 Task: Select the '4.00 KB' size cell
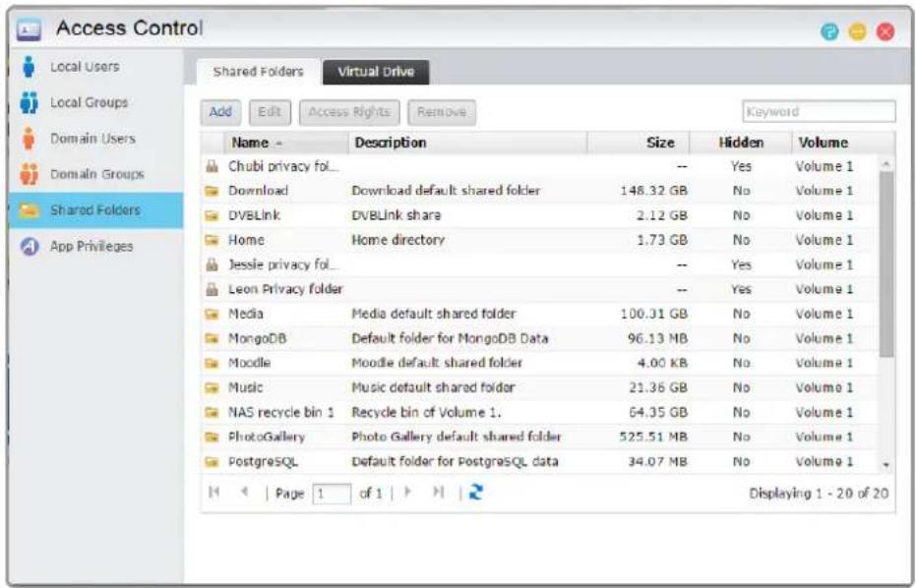pyautogui.click(x=662, y=363)
